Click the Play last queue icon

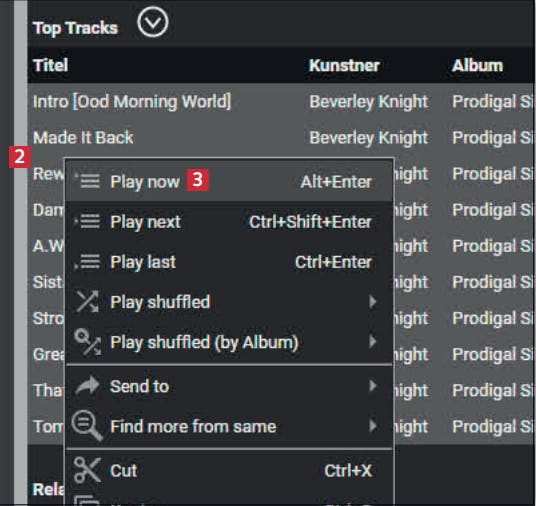(x=88, y=262)
